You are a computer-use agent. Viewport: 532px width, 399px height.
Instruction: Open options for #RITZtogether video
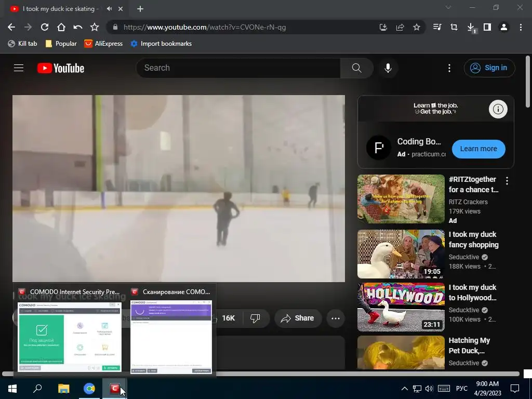tap(507, 181)
